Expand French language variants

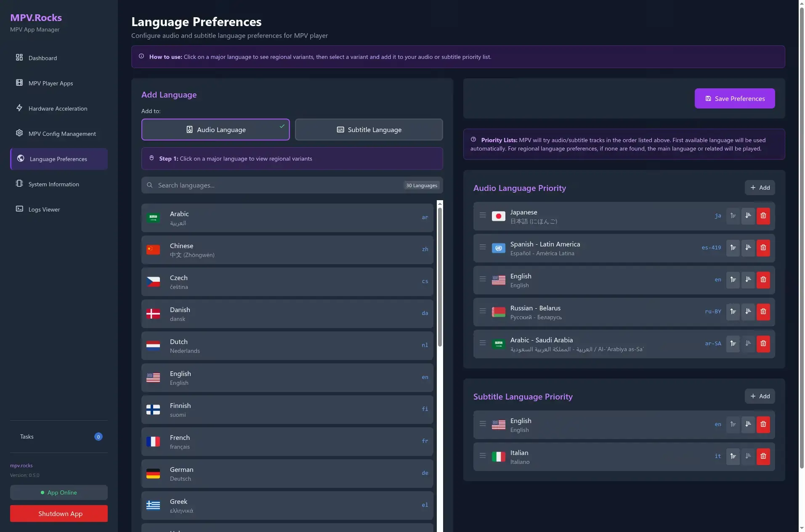tap(287, 442)
